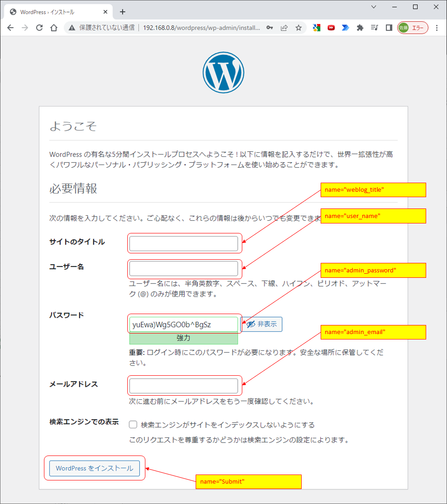Click the メールアドレス label
The height and width of the screenshot is (504, 447).
coord(73,384)
